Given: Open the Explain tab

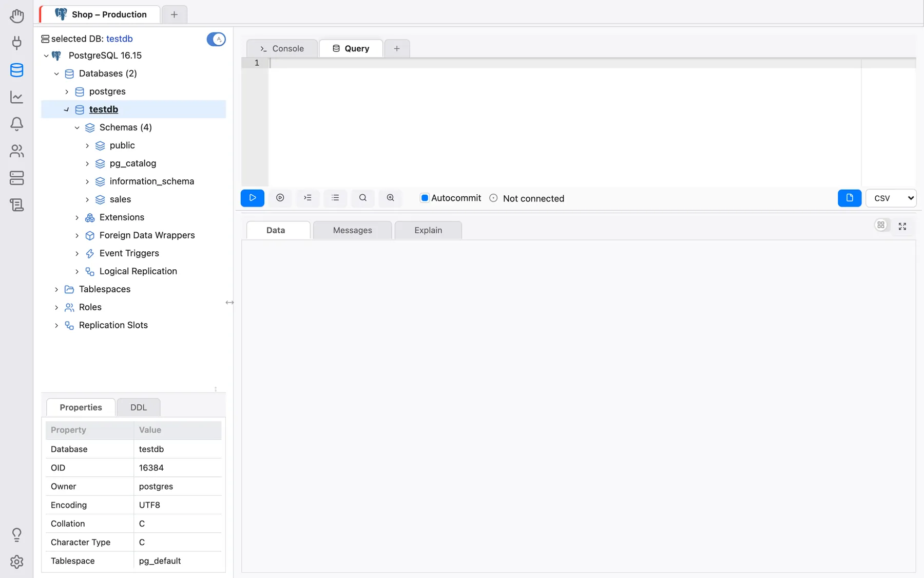Looking at the screenshot, I should (428, 230).
